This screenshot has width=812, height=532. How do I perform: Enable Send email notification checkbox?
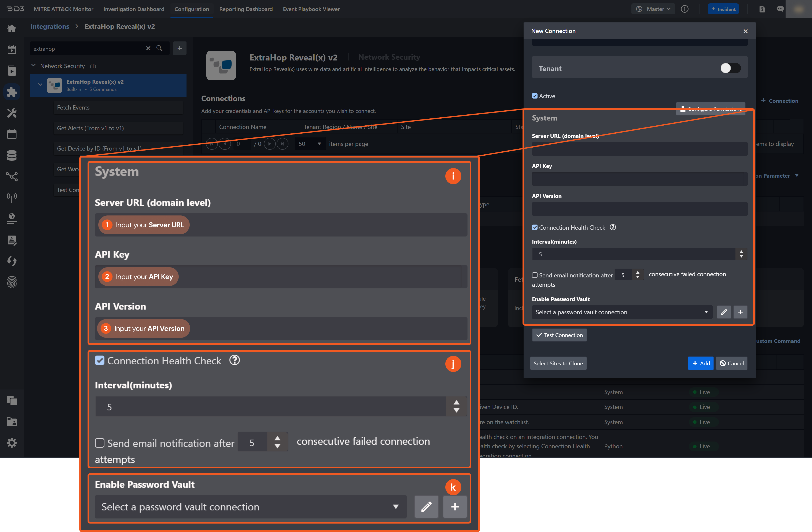[x=535, y=275]
